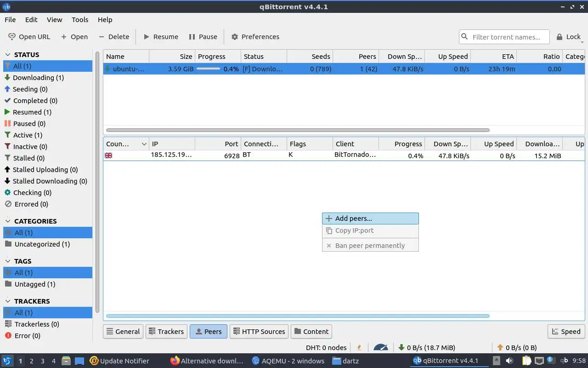
Task: Click the DHT: 0 nodes status text
Action: coord(326,348)
